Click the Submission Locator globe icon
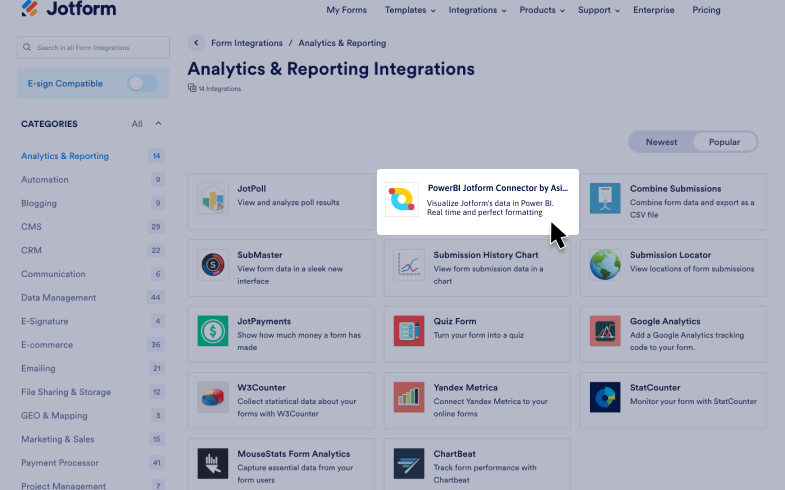The height and width of the screenshot is (490, 785). [x=605, y=265]
